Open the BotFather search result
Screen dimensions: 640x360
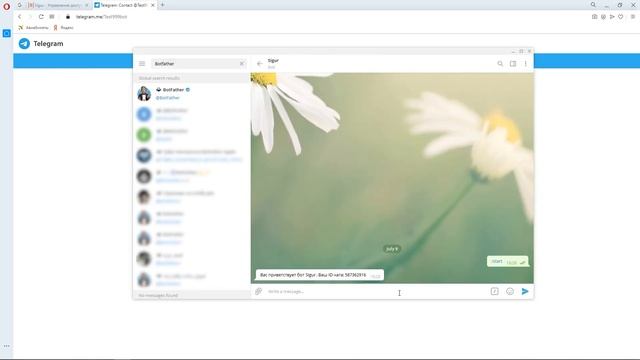coord(191,93)
